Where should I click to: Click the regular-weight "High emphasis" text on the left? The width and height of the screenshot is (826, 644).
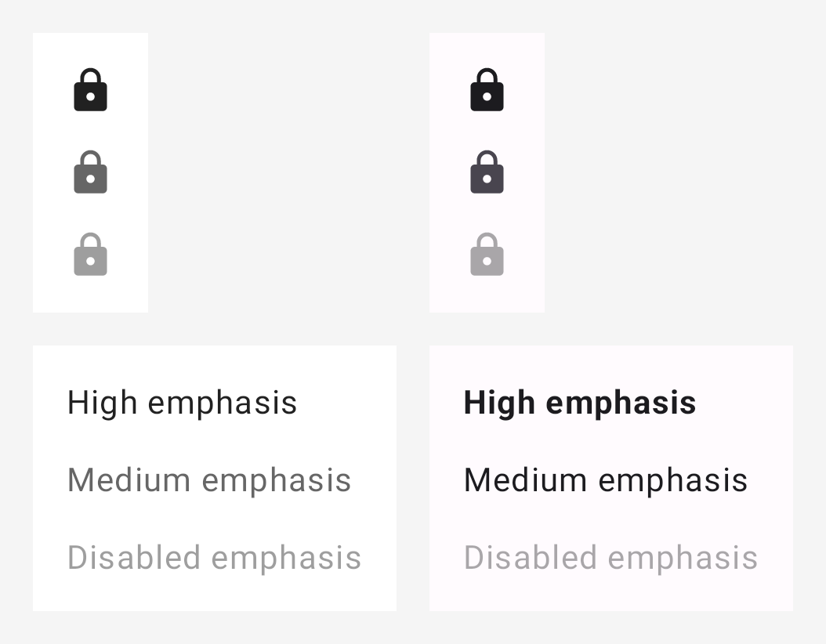(x=182, y=403)
